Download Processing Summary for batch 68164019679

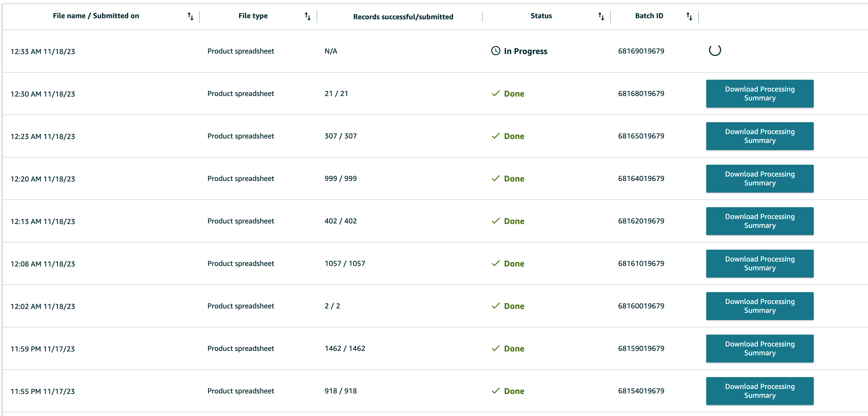pos(759,178)
